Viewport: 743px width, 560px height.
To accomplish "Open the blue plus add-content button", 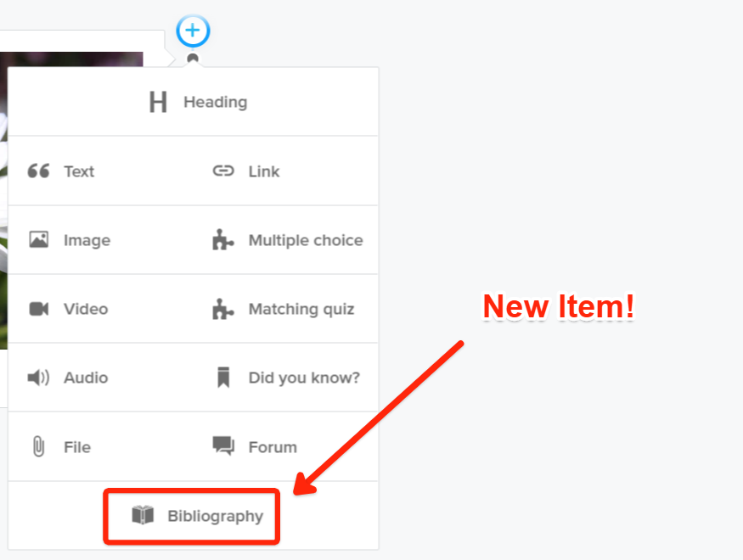I will pyautogui.click(x=193, y=31).
